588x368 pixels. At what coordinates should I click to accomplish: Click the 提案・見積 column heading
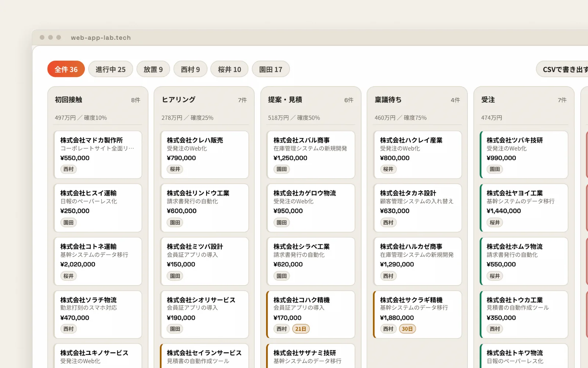285,100
